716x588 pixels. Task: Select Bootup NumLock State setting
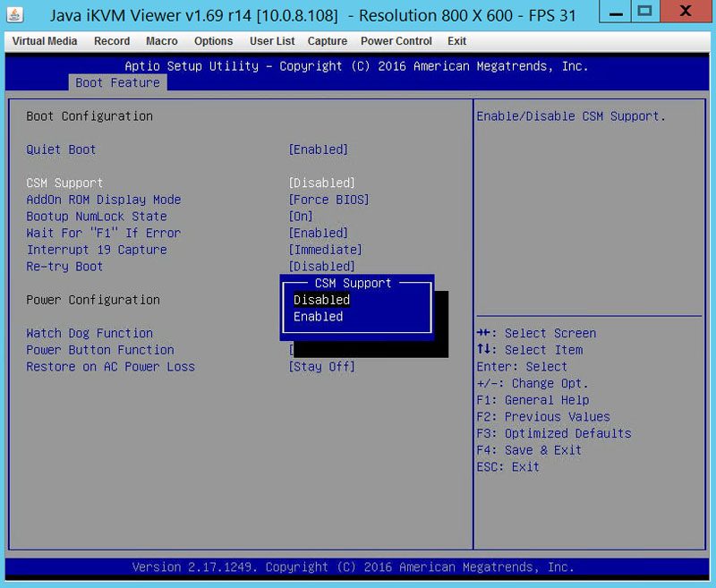click(x=97, y=217)
